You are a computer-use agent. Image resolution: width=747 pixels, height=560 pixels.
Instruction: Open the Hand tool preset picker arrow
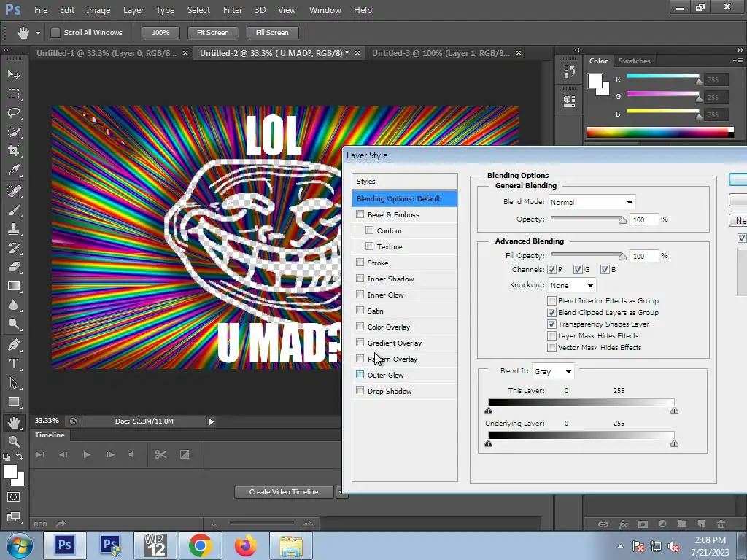[x=38, y=33]
